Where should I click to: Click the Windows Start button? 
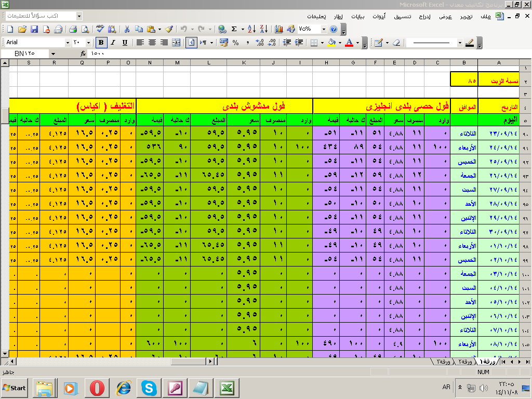[x=14, y=388]
